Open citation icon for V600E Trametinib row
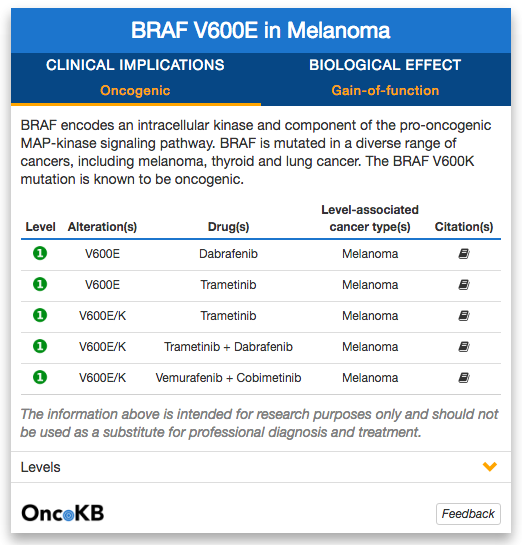The height and width of the screenshot is (545, 522). pyautogui.click(x=464, y=285)
